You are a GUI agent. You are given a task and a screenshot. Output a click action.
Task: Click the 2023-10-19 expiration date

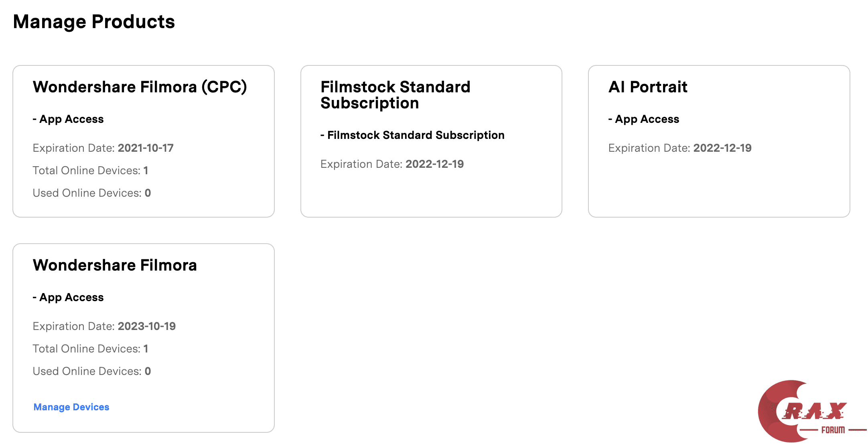click(146, 326)
